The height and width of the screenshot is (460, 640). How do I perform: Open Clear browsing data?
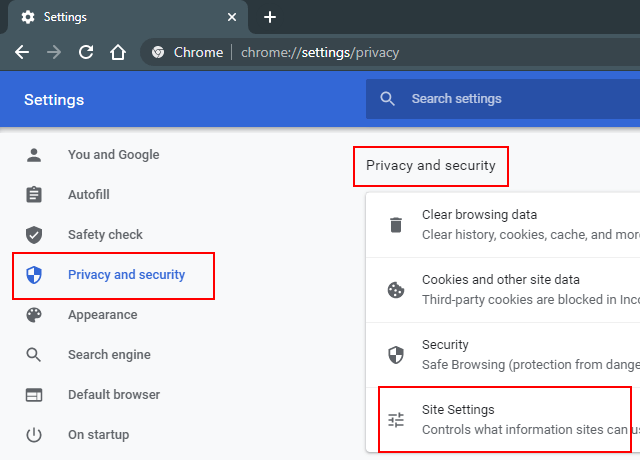503,225
